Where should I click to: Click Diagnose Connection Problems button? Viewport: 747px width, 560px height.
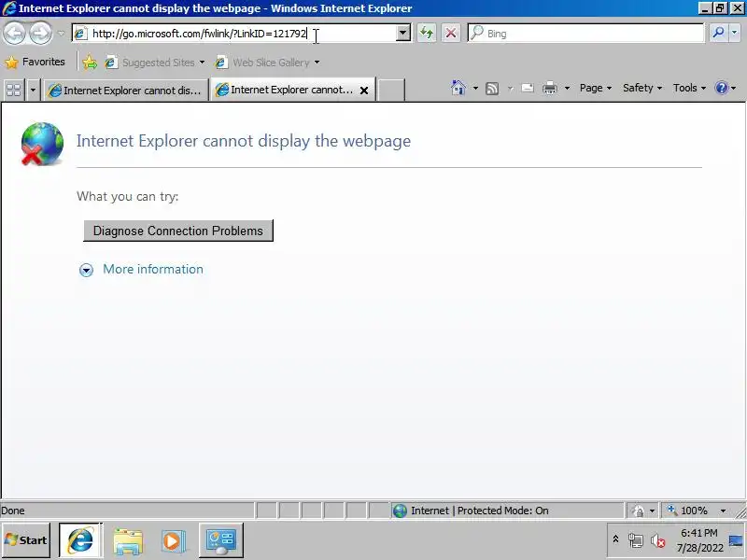(x=178, y=231)
